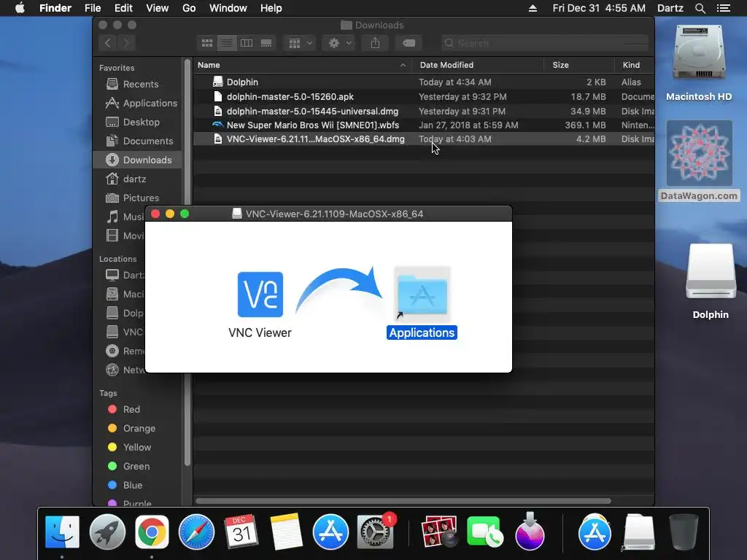The height and width of the screenshot is (560, 747).
Task: Click the VNC Viewer app icon
Action: coord(260,295)
